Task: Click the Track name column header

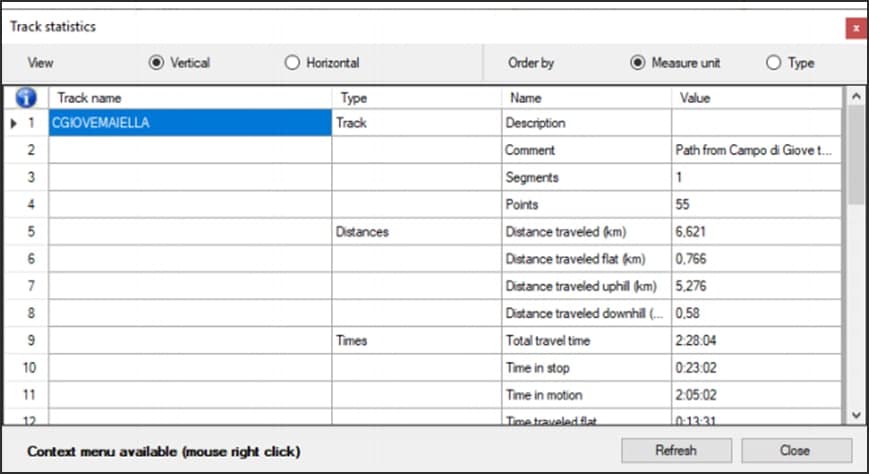Action: [x=190, y=98]
